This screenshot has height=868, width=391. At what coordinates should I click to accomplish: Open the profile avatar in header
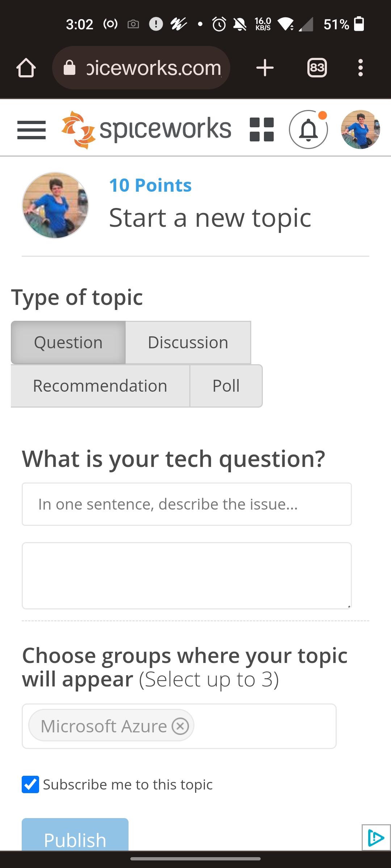[360, 129]
